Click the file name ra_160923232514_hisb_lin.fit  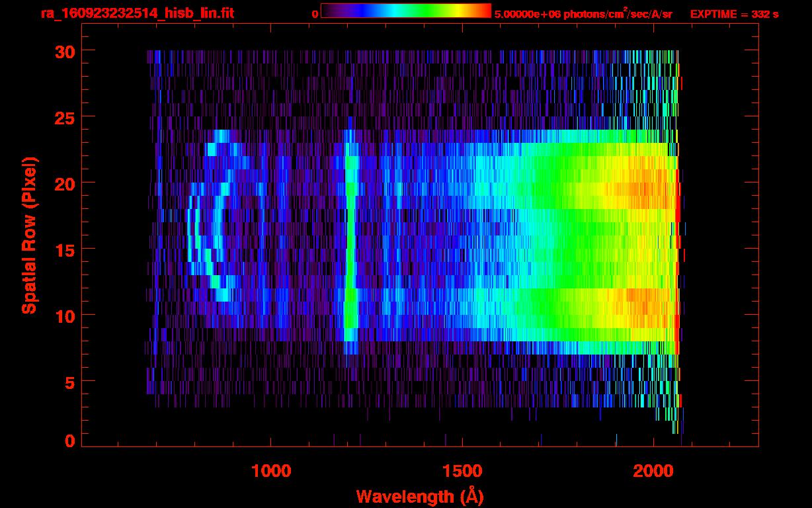(137, 13)
